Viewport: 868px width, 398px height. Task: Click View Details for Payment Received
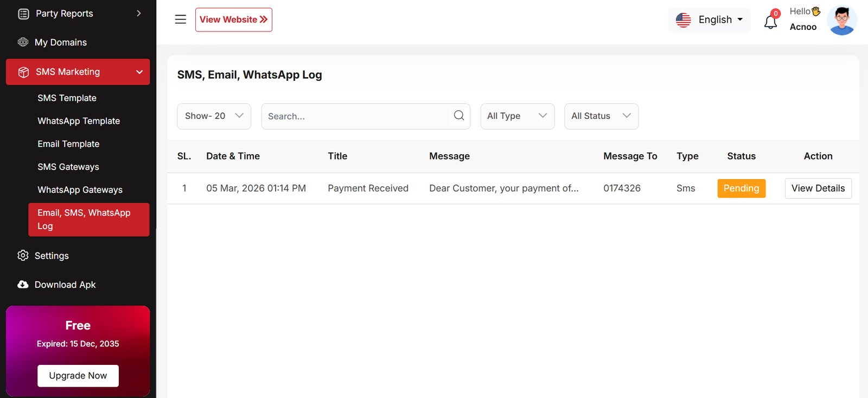pos(818,188)
